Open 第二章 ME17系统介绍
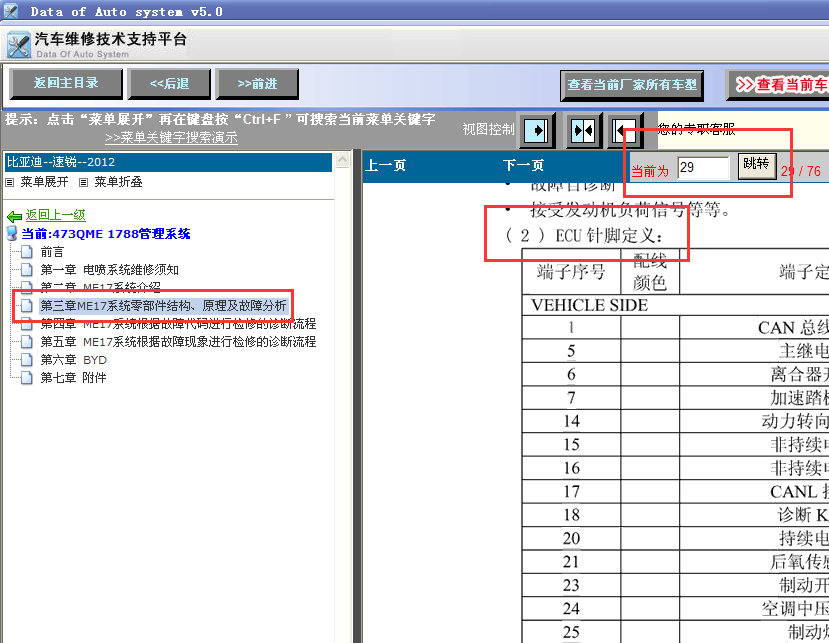Image resolution: width=829 pixels, height=643 pixels. [x=100, y=288]
